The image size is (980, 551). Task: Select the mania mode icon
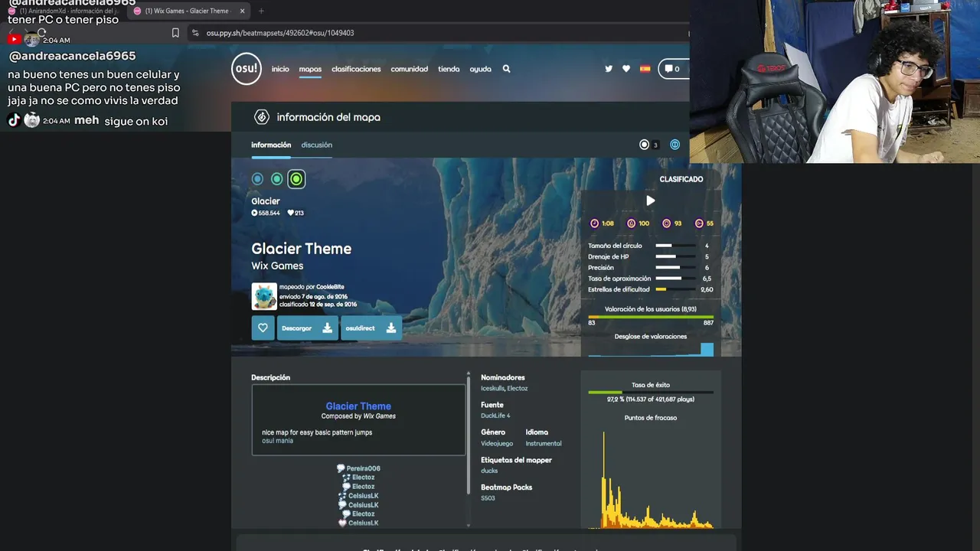(x=675, y=145)
